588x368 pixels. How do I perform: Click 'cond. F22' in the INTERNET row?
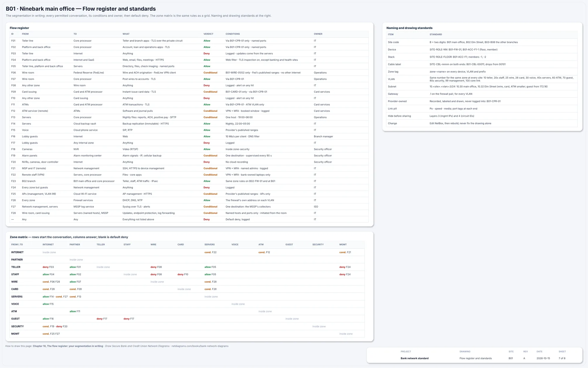point(211,252)
